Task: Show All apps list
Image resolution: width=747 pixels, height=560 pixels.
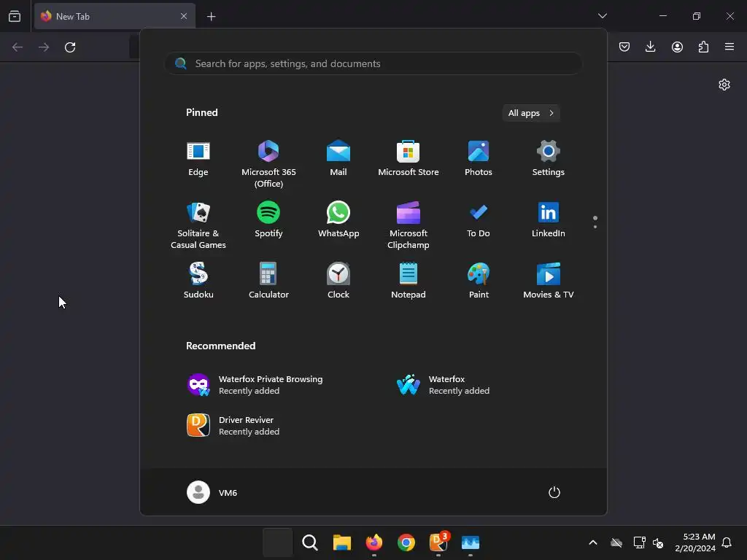Action: point(531,113)
